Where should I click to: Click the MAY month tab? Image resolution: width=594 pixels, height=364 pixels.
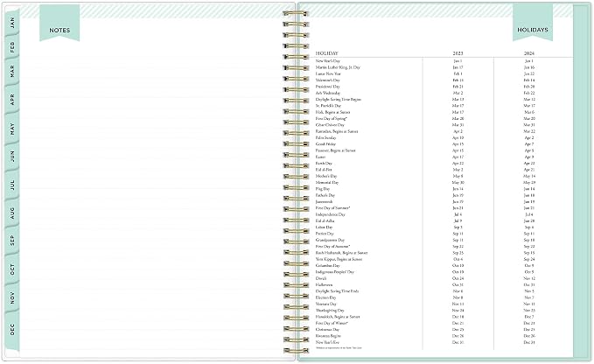pyautogui.click(x=11, y=129)
